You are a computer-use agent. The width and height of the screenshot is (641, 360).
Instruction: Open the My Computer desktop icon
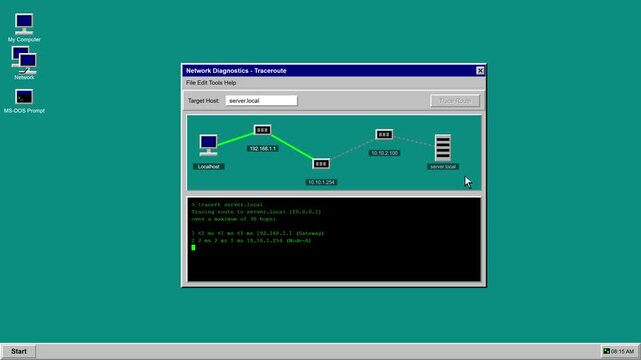24,24
